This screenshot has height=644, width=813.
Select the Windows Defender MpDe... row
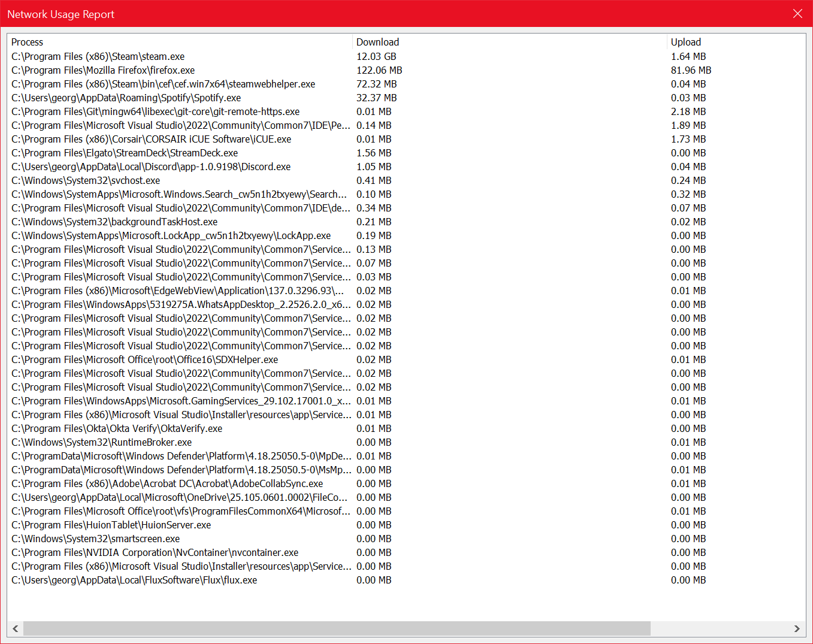coord(406,456)
